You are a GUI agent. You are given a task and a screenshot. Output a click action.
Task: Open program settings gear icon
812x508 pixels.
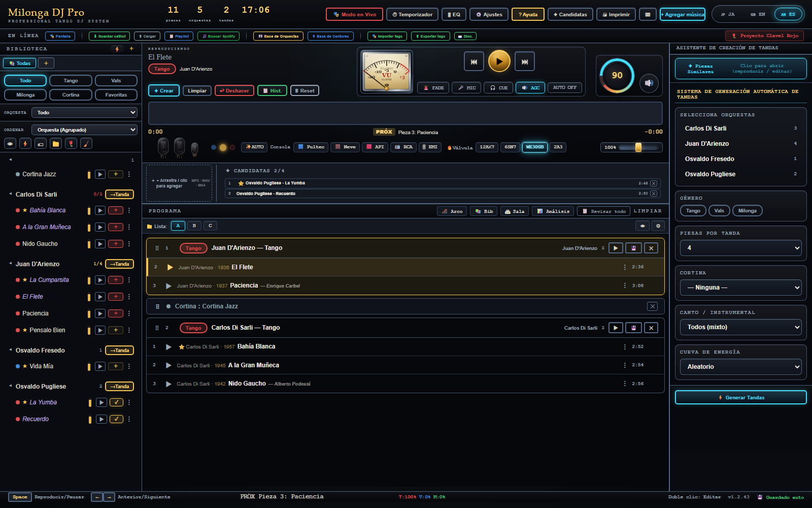click(x=658, y=226)
